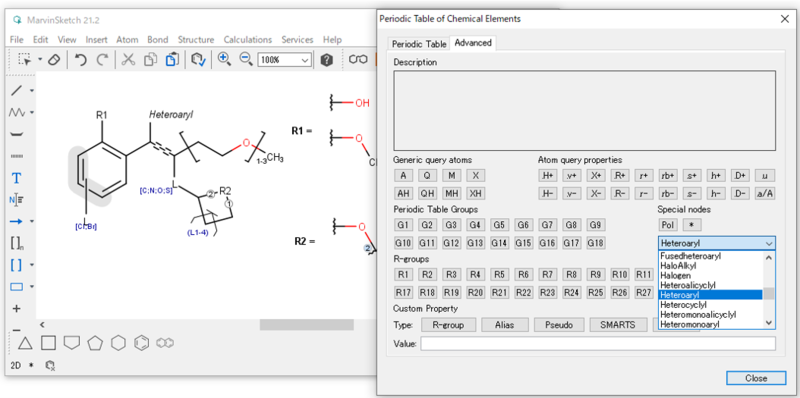Click the canvas horizontal scrollbar thumb

307,325
